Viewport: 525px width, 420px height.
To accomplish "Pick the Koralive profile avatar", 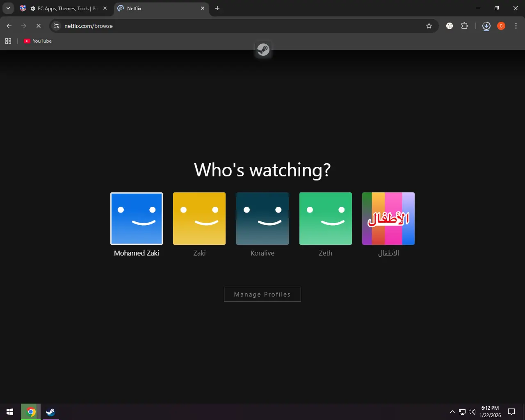I will click(262, 219).
